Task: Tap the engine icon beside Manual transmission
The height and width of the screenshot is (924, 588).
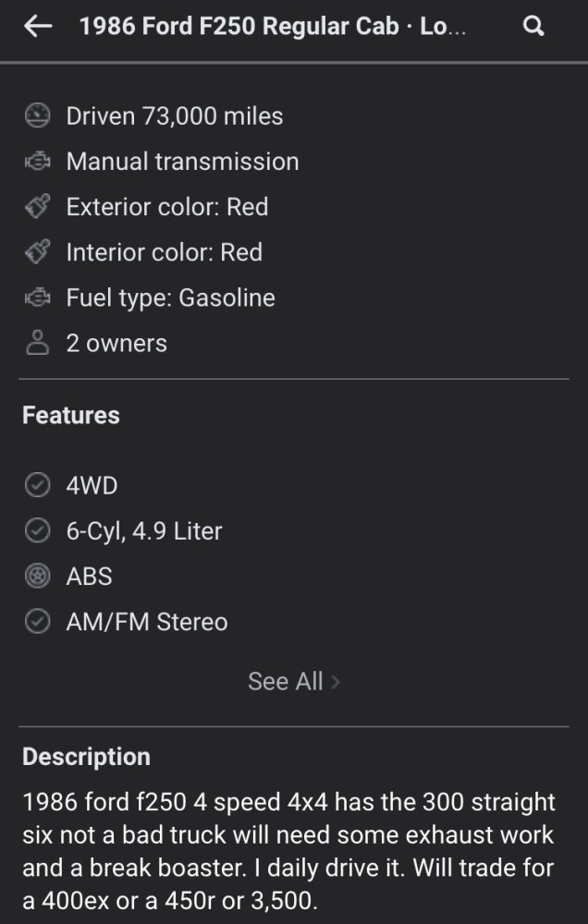Action: click(38, 162)
